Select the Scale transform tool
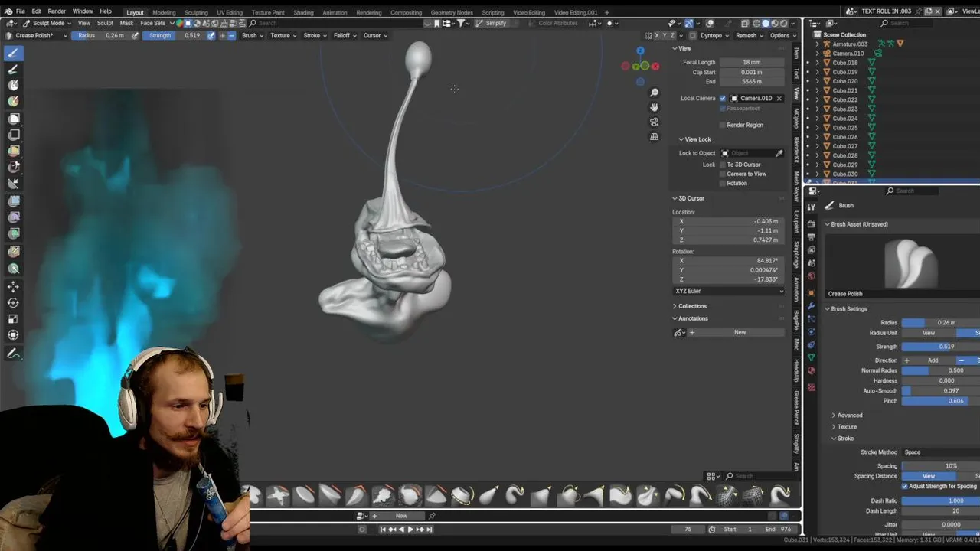980x551 pixels. (13, 318)
